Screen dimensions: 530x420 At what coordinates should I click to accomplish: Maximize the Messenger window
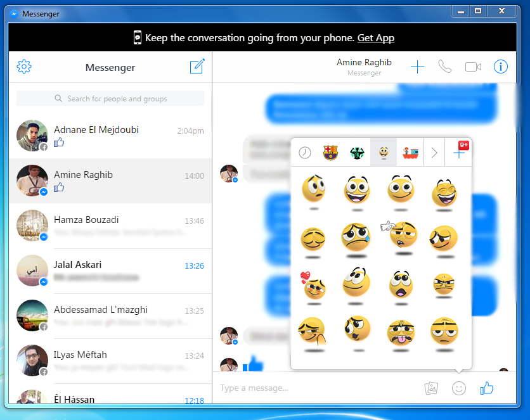(478, 11)
